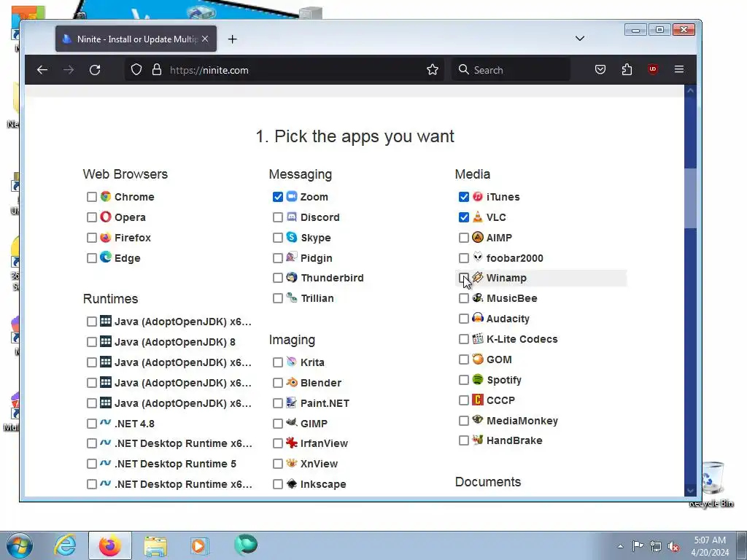The width and height of the screenshot is (747, 560).
Task: Open the taskbar clock and date
Action: [x=710, y=546]
